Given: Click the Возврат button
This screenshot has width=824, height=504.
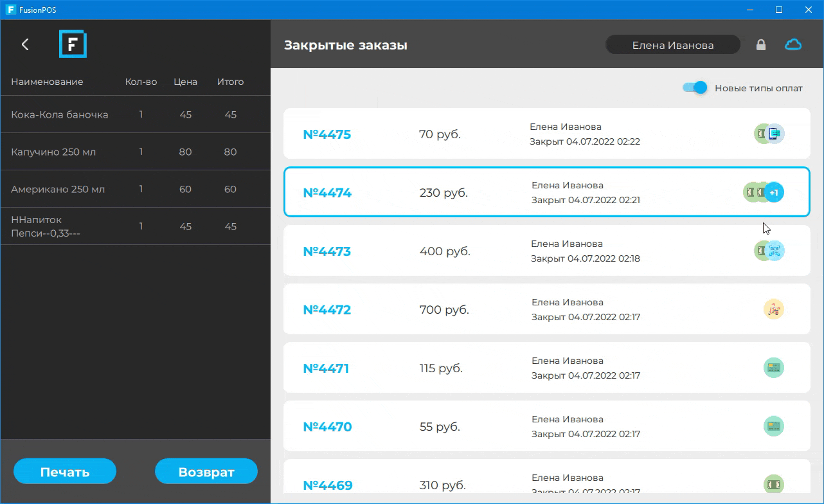Looking at the screenshot, I should (206, 472).
